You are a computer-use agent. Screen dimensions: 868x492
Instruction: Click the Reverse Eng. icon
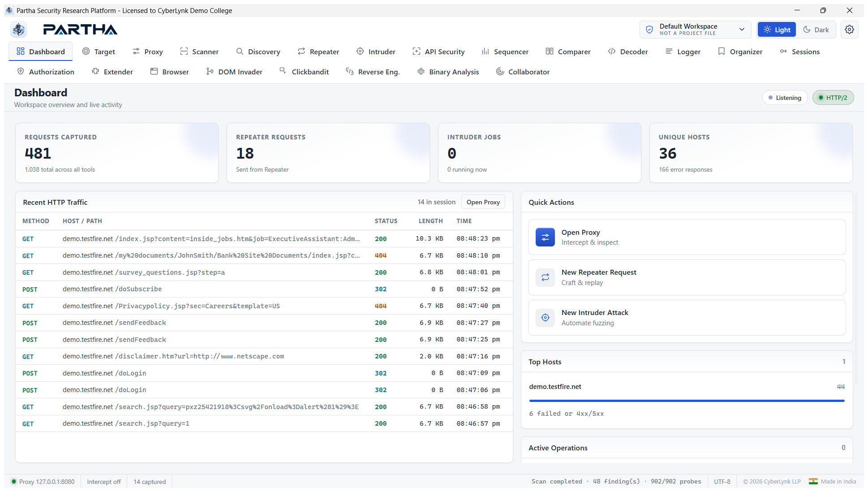tap(350, 71)
